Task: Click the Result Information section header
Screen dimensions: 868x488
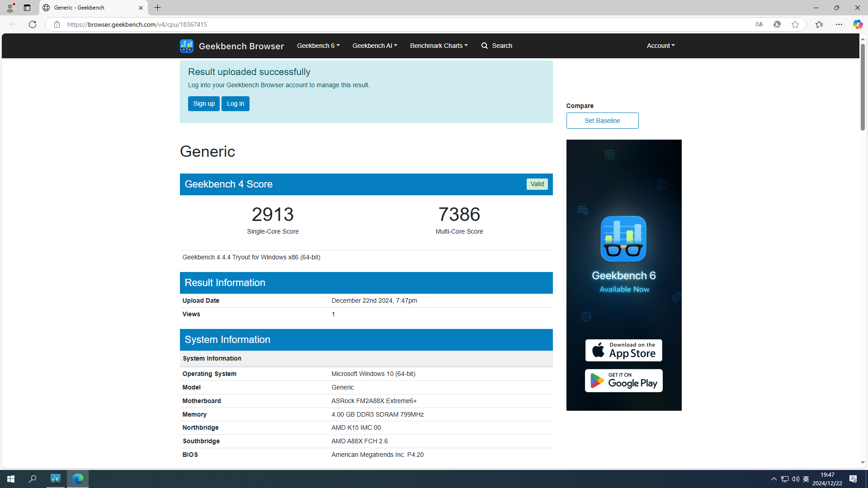Action: click(x=366, y=283)
